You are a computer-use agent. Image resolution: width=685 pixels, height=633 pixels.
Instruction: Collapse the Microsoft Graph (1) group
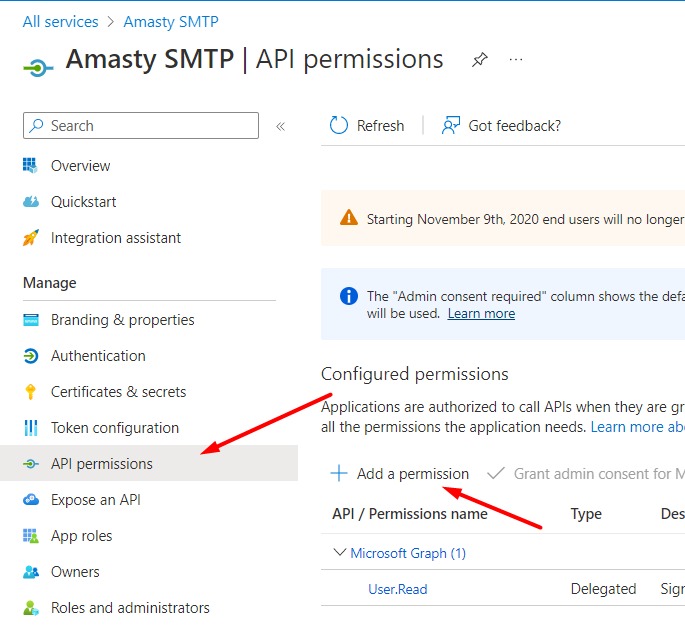pos(339,553)
